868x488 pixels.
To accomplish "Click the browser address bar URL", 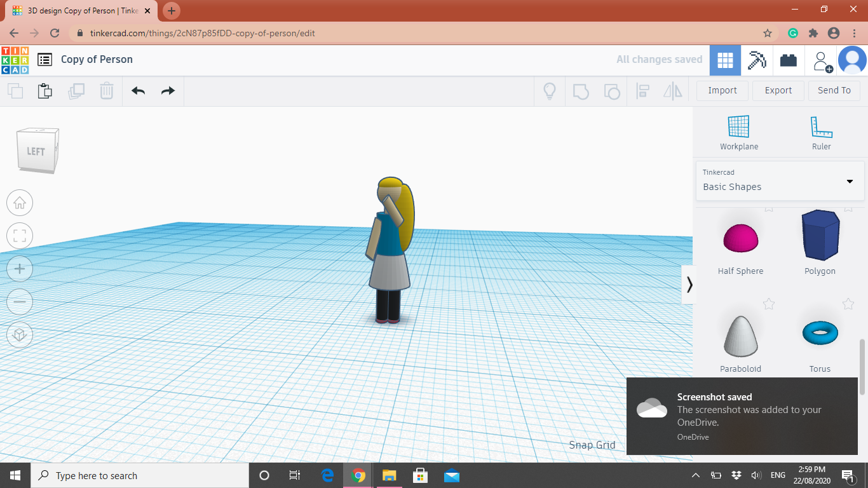I will click(x=203, y=33).
